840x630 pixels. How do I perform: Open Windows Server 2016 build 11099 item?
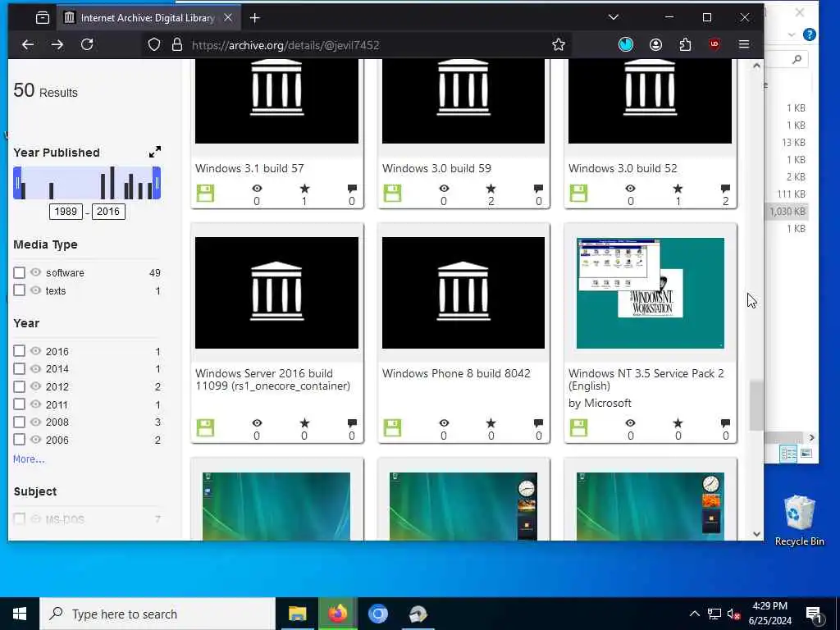pyautogui.click(x=272, y=379)
